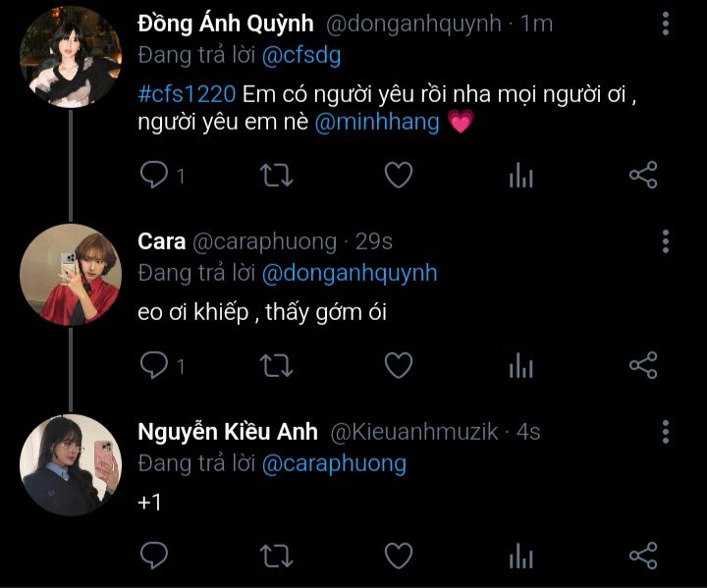
Task: Reply to Cara's tweet
Action: (153, 366)
